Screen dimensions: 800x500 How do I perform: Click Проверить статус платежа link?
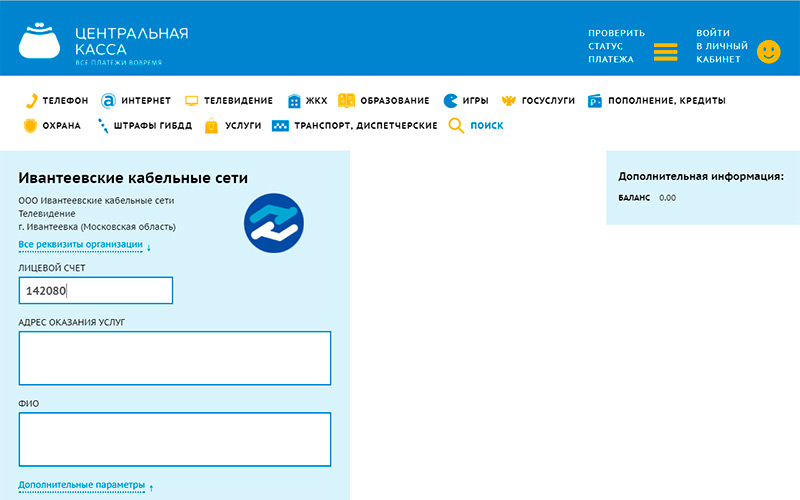616,46
